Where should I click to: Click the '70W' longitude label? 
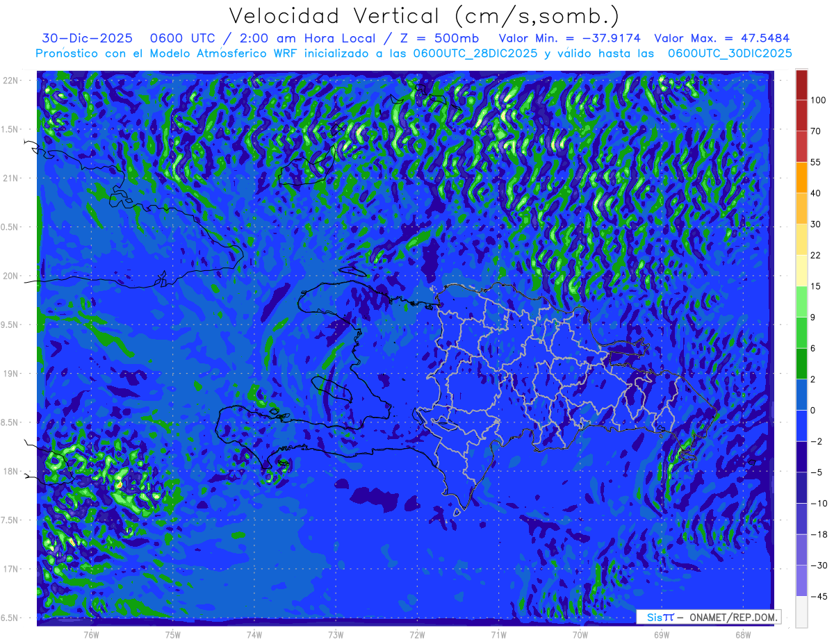[x=580, y=635]
